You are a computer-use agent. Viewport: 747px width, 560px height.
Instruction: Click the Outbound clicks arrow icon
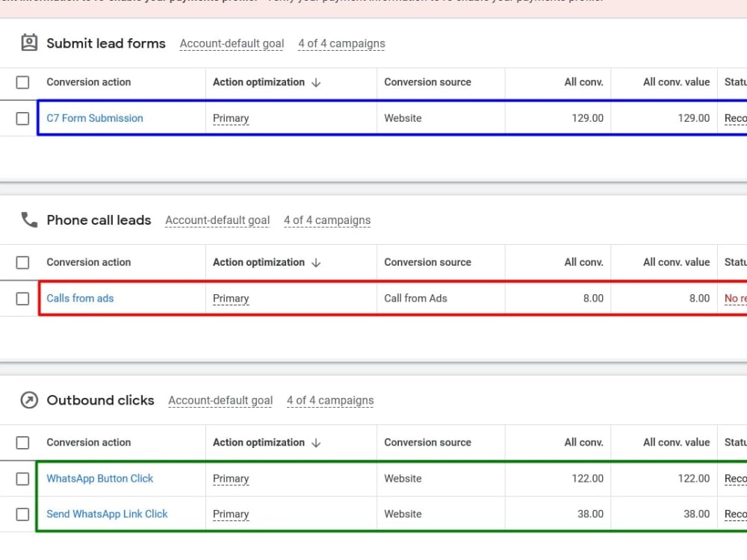point(29,400)
